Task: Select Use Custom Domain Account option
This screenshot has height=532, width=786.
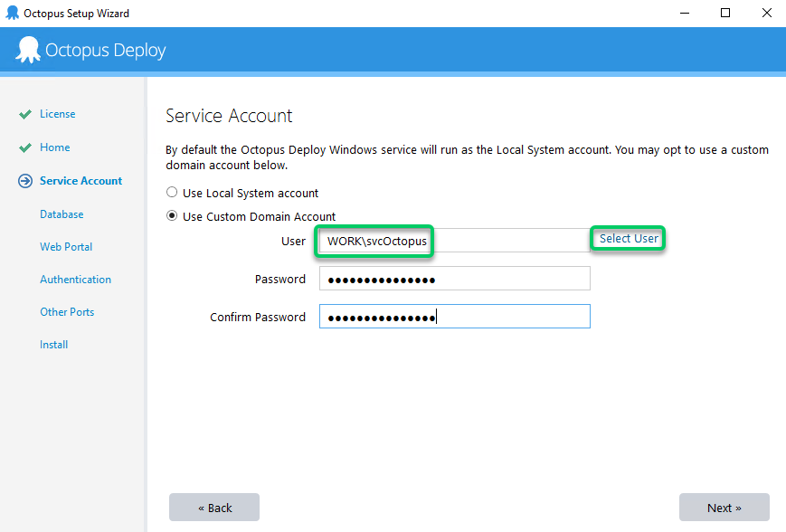Action: click(x=172, y=216)
